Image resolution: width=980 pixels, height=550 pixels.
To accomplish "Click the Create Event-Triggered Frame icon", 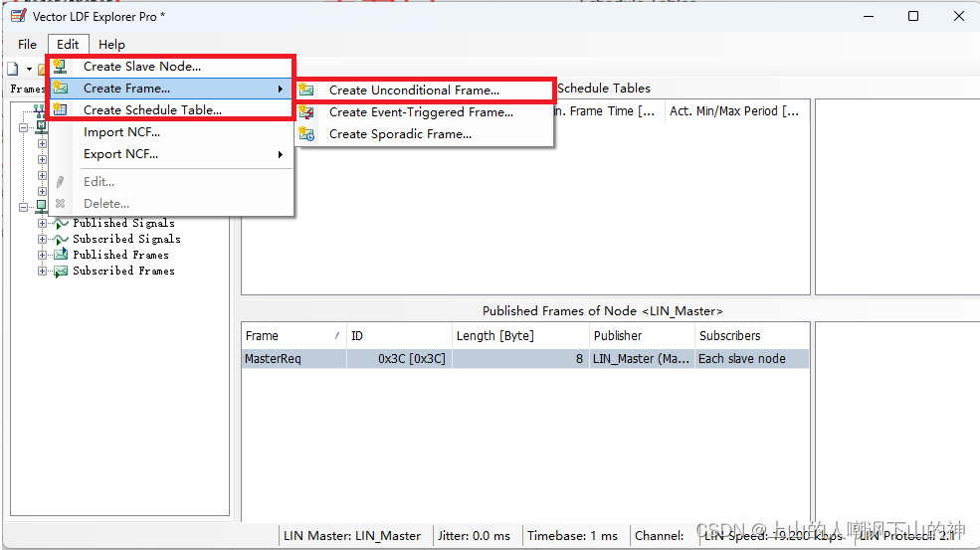I will pyautogui.click(x=306, y=111).
